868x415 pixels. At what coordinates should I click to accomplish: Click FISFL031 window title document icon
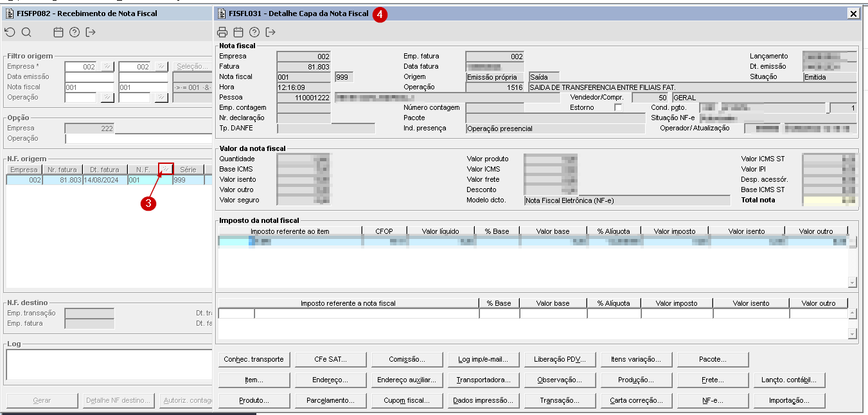(222, 13)
